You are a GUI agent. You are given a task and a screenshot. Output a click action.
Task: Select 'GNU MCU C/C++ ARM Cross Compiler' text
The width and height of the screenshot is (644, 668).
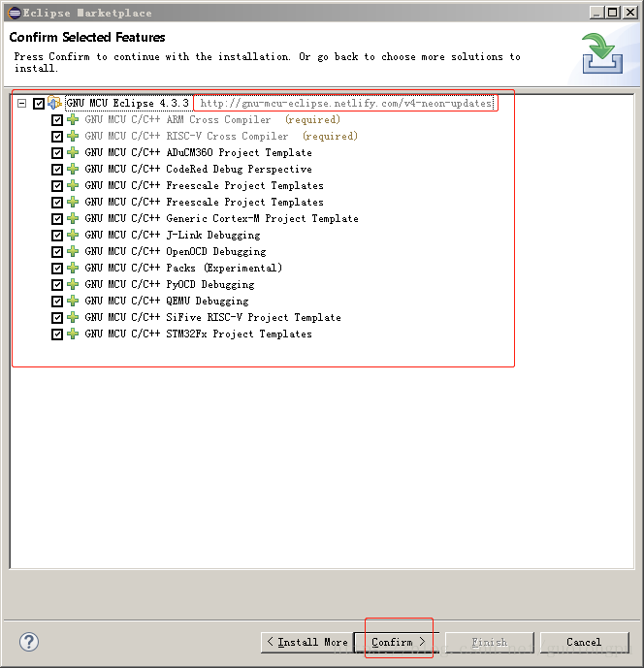pyautogui.click(x=177, y=119)
